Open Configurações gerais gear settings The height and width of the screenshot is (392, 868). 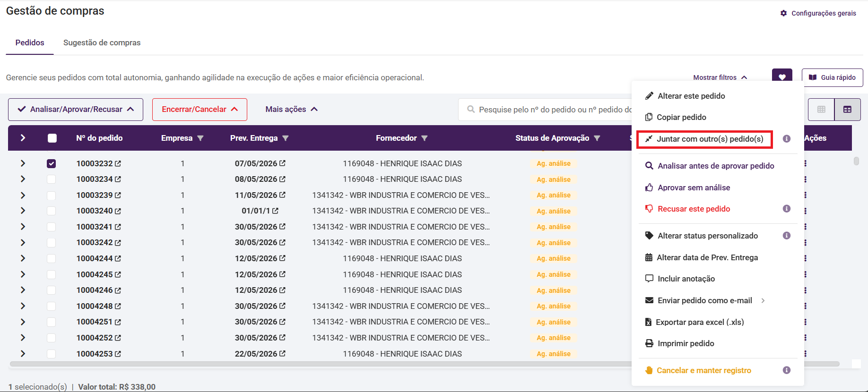pyautogui.click(x=818, y=13)
